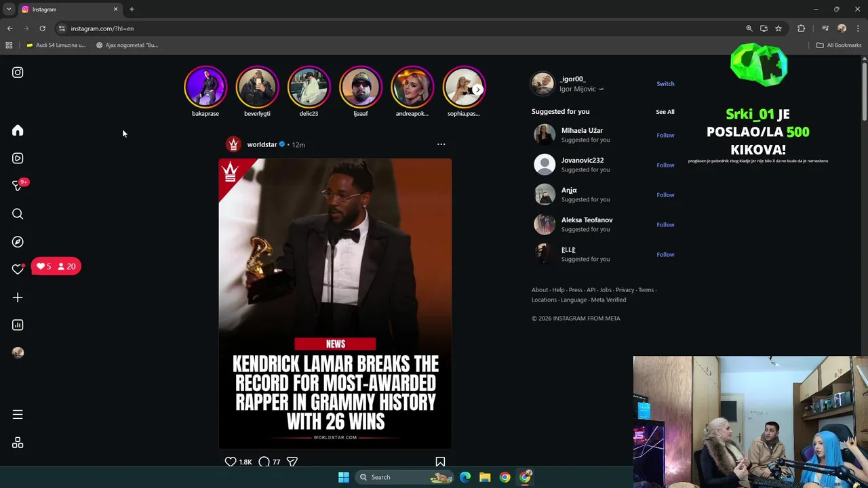The height and width of the screenshot is (488, 868).
Task: Open Language footer link
Action: coord(574,300)
